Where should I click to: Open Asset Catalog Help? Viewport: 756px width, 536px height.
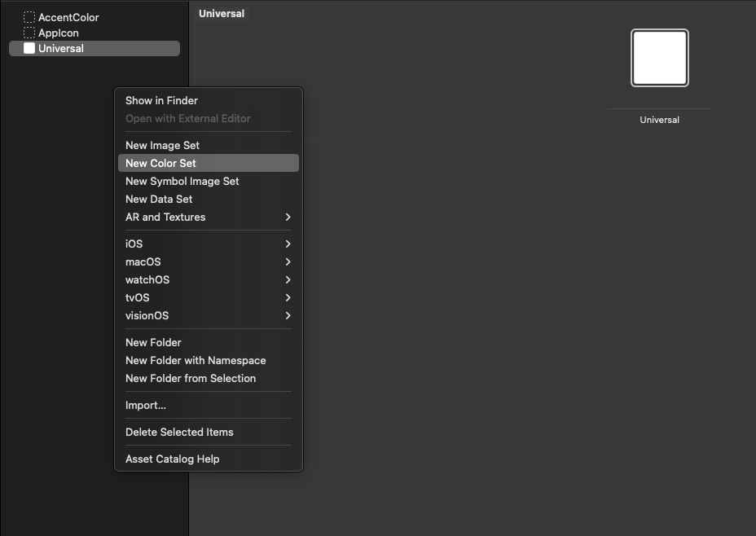[209, 459]
